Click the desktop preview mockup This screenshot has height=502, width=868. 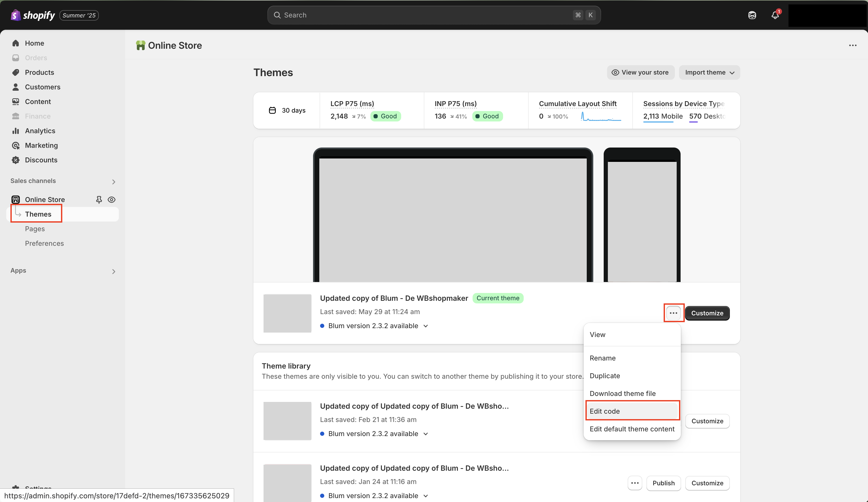pos(453,215)
